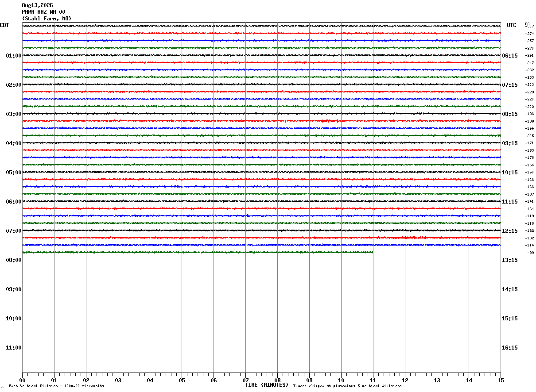Select the 11:15 UTC time label
Image resolution: width=536 pixels, height=392 pixels.
[x=510, y=202]
